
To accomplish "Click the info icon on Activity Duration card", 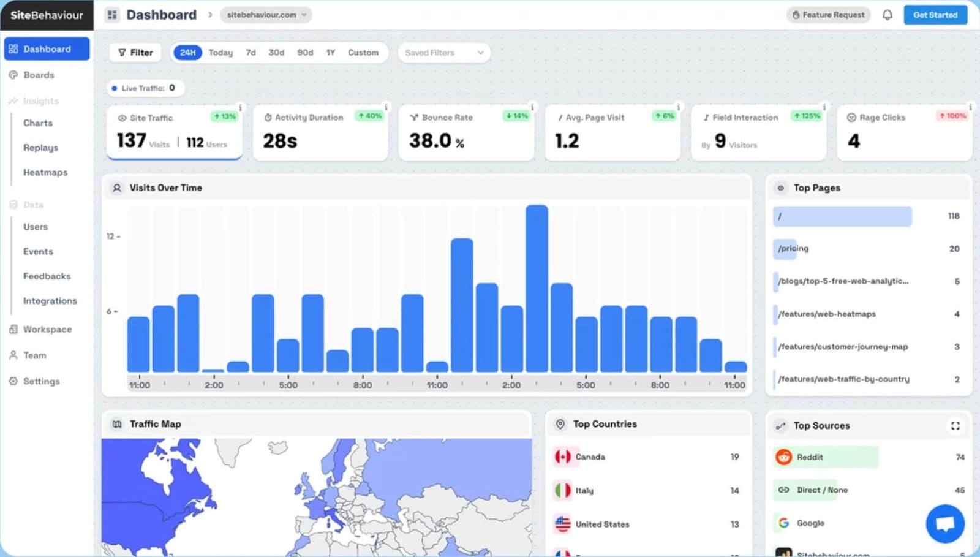I will coord(386,107).
